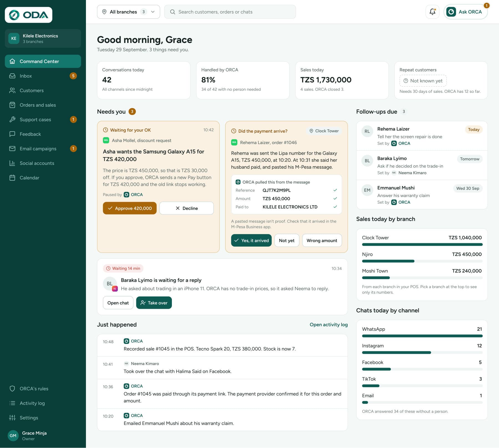Open Inbox with 5 unread
This screenshot has height=448, width=499.
43,76
